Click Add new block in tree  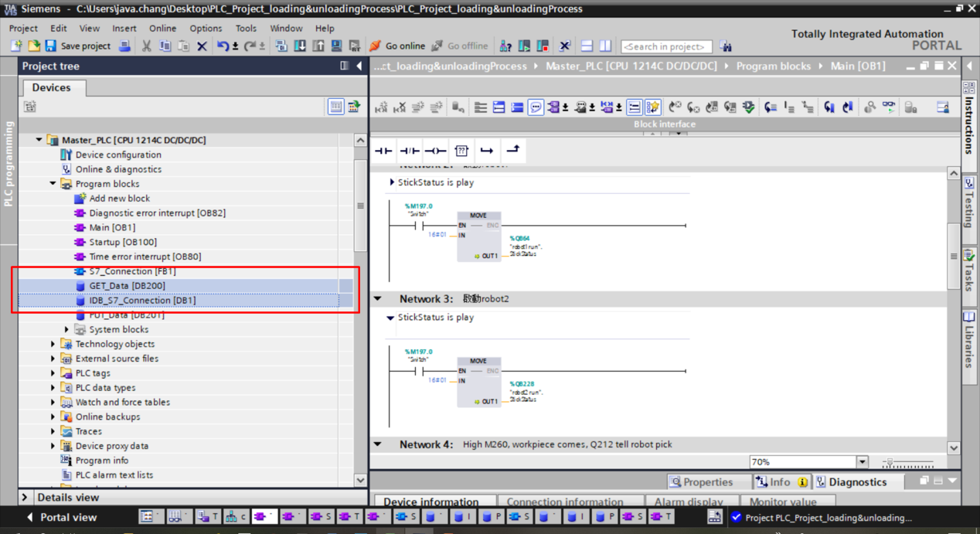[x=119, y=199]
